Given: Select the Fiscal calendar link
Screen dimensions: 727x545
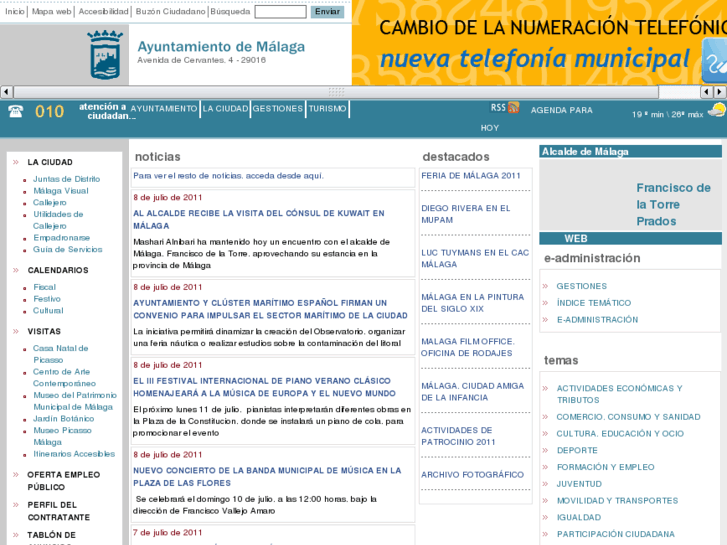Looking at the screenshot, I should (45, 287).
